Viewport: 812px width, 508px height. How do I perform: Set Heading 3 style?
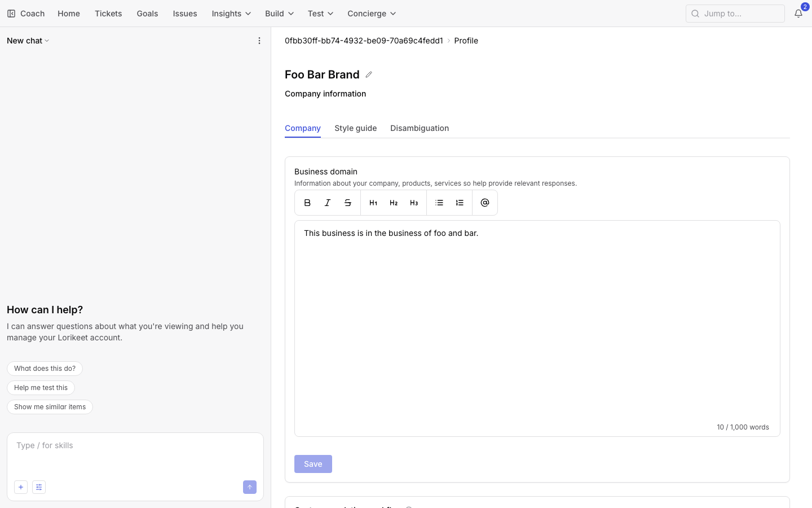pyautogui.click(x=414, y=203)
